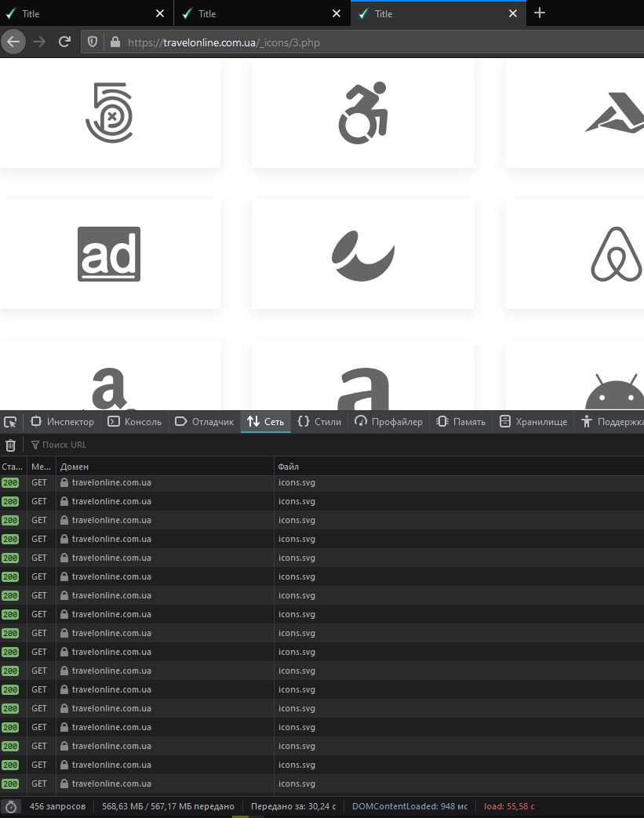644x818 pixels.
Task: Clear network log with trash icon
Action: tap(10, 445)
